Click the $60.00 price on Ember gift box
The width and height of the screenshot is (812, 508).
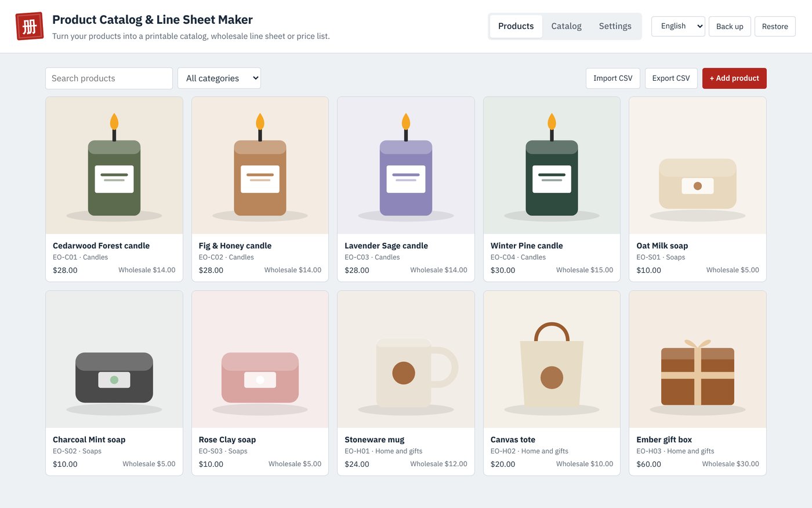(648, 464)
